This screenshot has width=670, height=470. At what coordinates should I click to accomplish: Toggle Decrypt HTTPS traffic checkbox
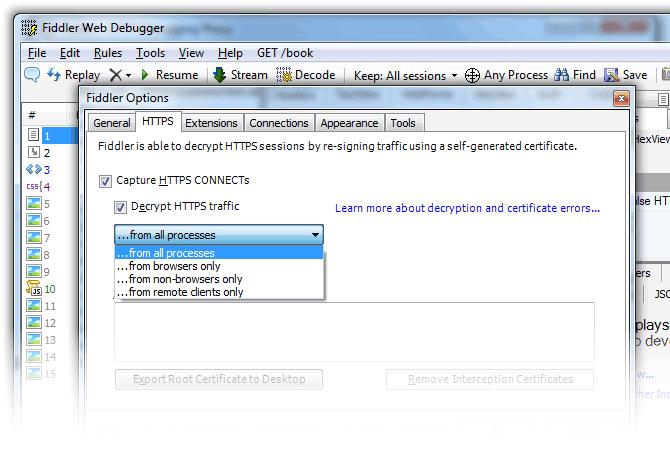(120, 207)
